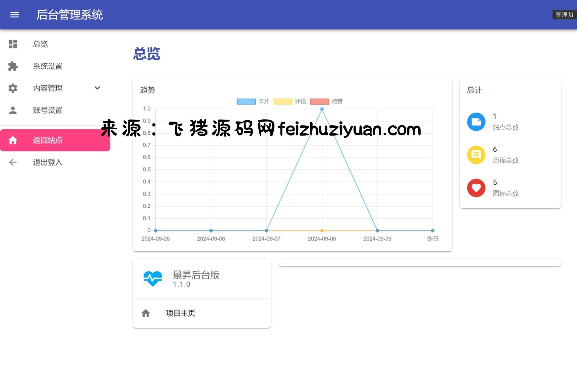
Task: Click the blue 站点总数 circle icon
Action: click(476, 122)
